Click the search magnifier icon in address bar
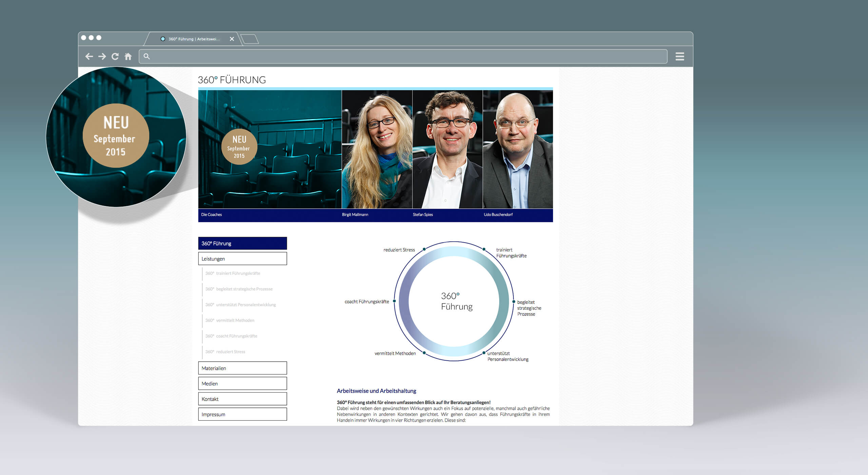Viewport: 868px width, 475px height. pos(146,56)
